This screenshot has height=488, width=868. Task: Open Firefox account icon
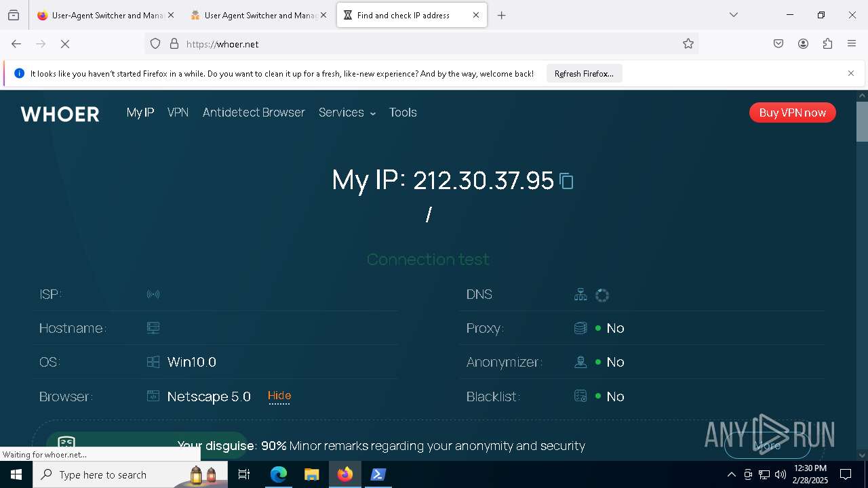coord(803,44)
